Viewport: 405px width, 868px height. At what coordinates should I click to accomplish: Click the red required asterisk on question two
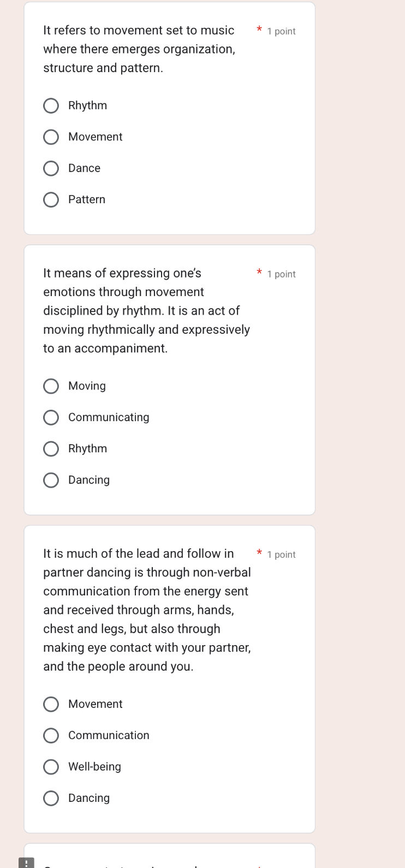(x=259, y=272)
